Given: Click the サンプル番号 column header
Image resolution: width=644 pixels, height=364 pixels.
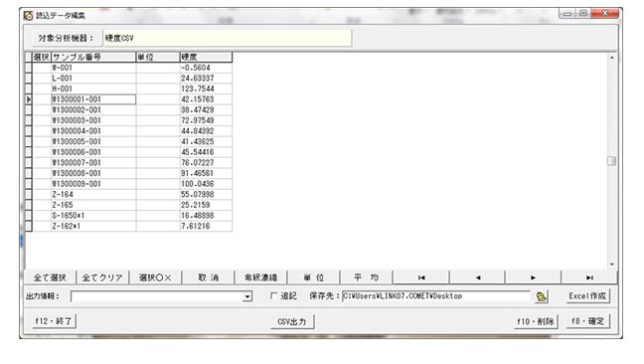Looking at the screenshot, I should (x=93, y=57).
